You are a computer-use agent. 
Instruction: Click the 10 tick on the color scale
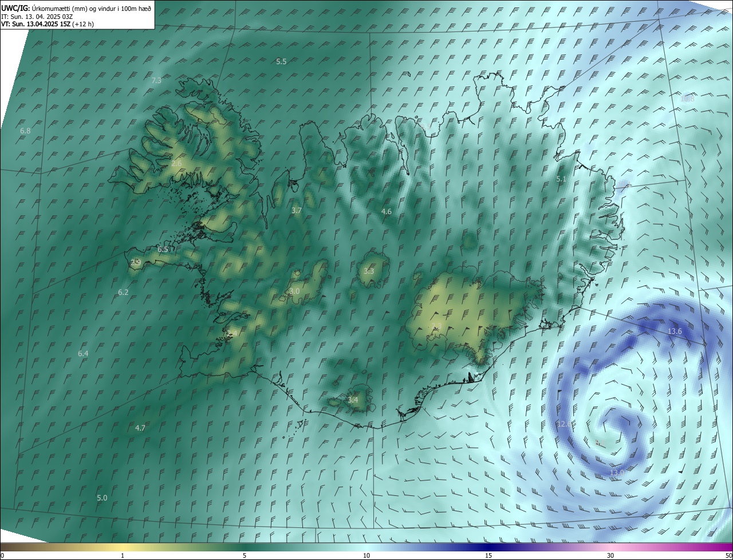(x=366, y=555)
